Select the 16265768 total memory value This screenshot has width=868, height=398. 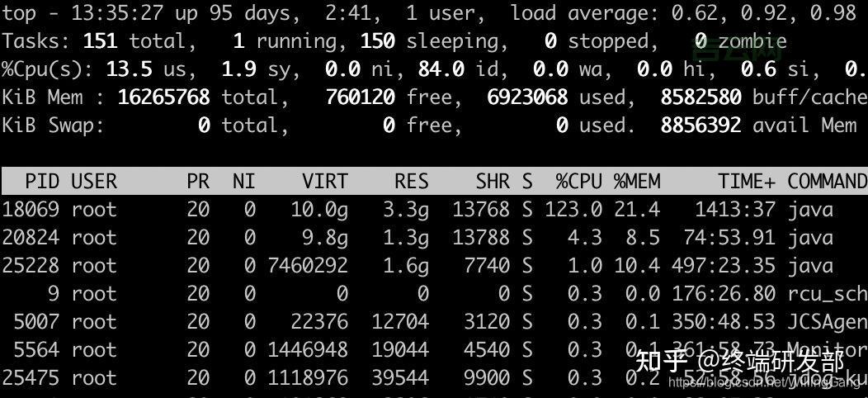pos(163,97)
